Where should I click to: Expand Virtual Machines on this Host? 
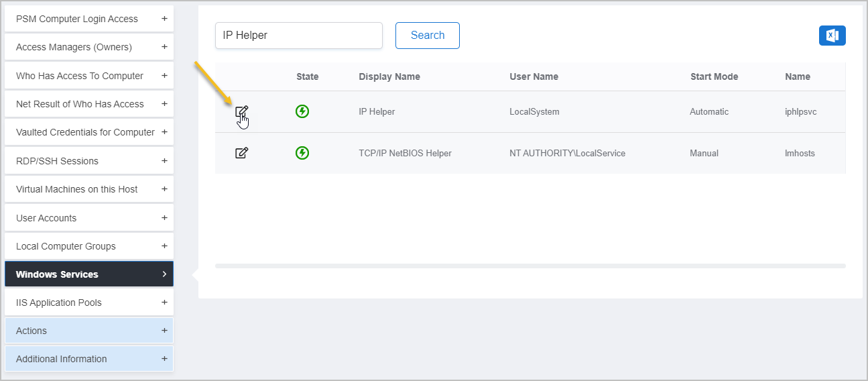(88, 189)
